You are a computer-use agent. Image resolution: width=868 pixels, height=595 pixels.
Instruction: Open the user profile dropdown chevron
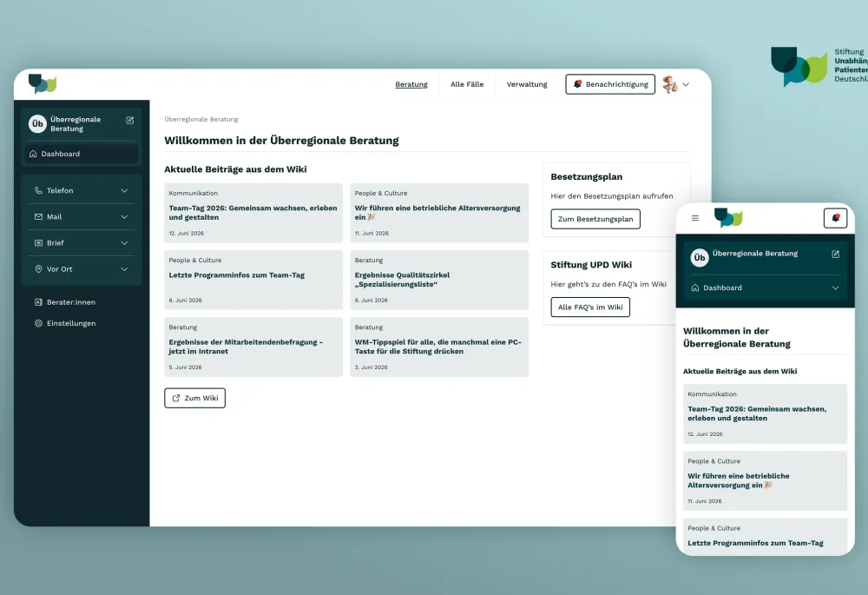(x=686, y=85)
